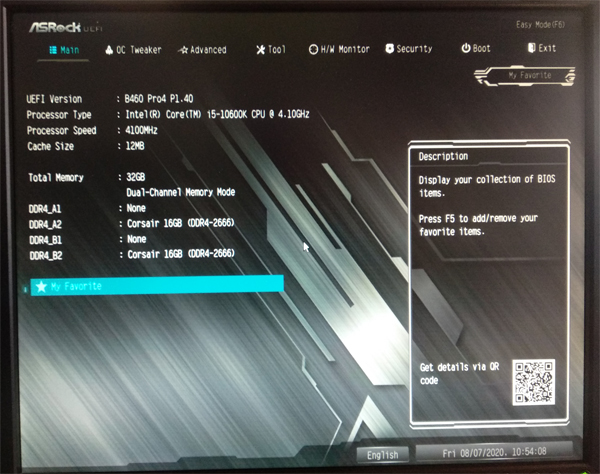Click the My Favorite button at top right

[x=525, y=75]
